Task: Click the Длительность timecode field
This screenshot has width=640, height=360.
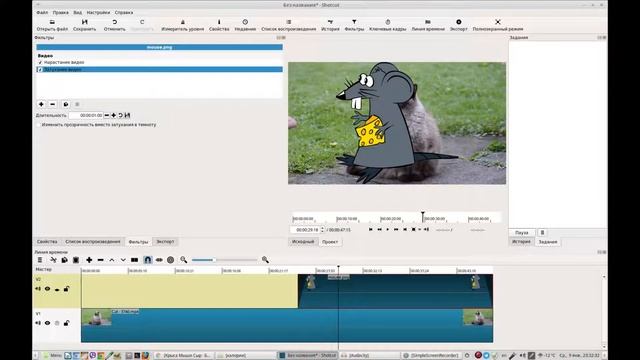Action: 86,116
